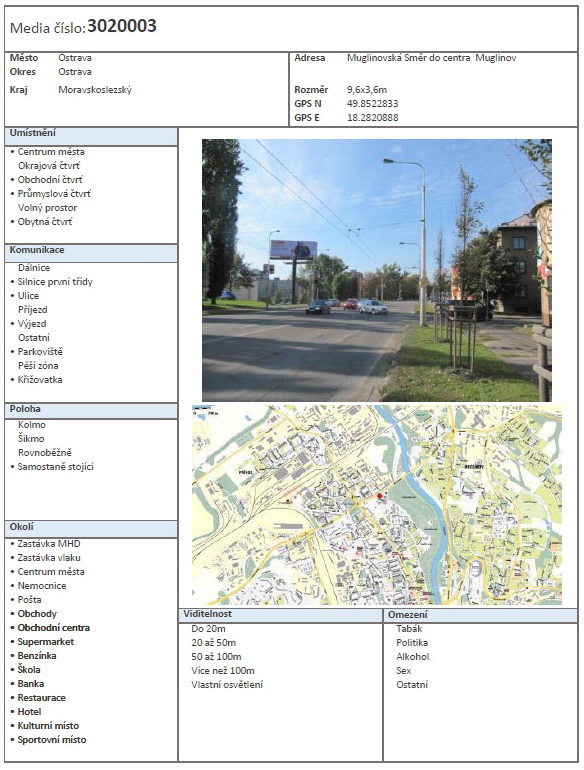The image size is (584, 770).
Task: Select Supermarket entry
Action: [46, 642]
